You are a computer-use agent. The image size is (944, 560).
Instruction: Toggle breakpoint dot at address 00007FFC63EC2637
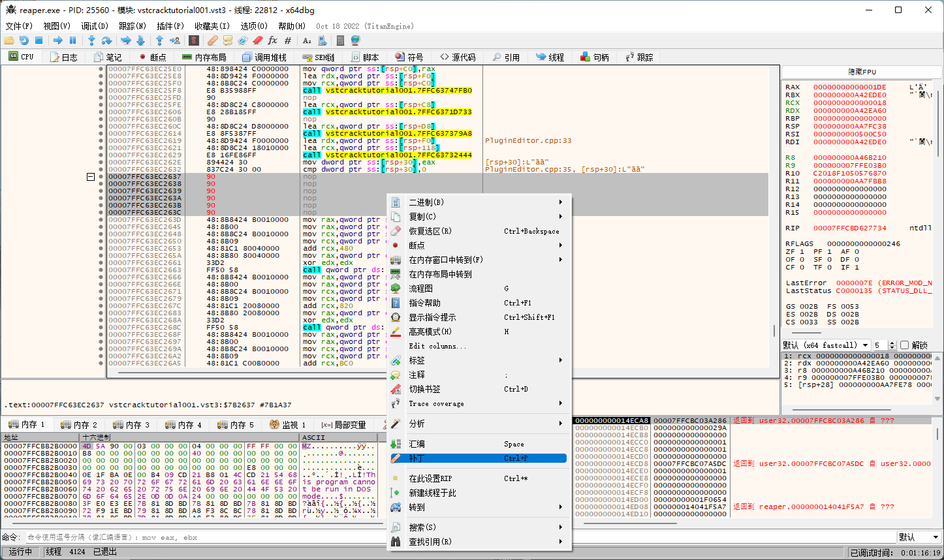pos(101,177)
